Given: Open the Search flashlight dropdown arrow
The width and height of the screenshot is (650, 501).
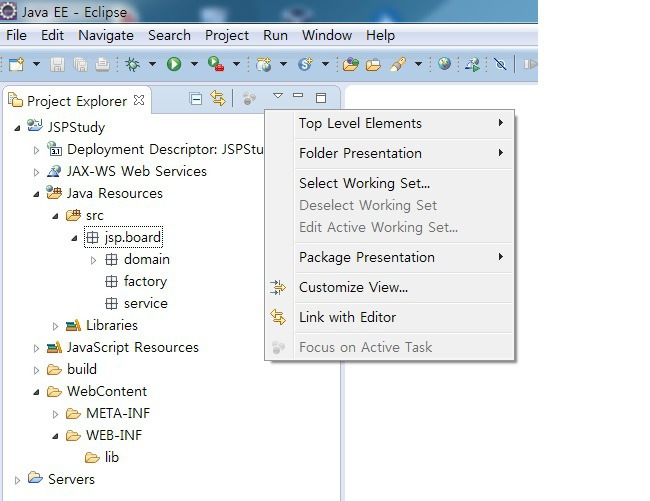Looking at the screenshot, I should [x=418, y=64].
